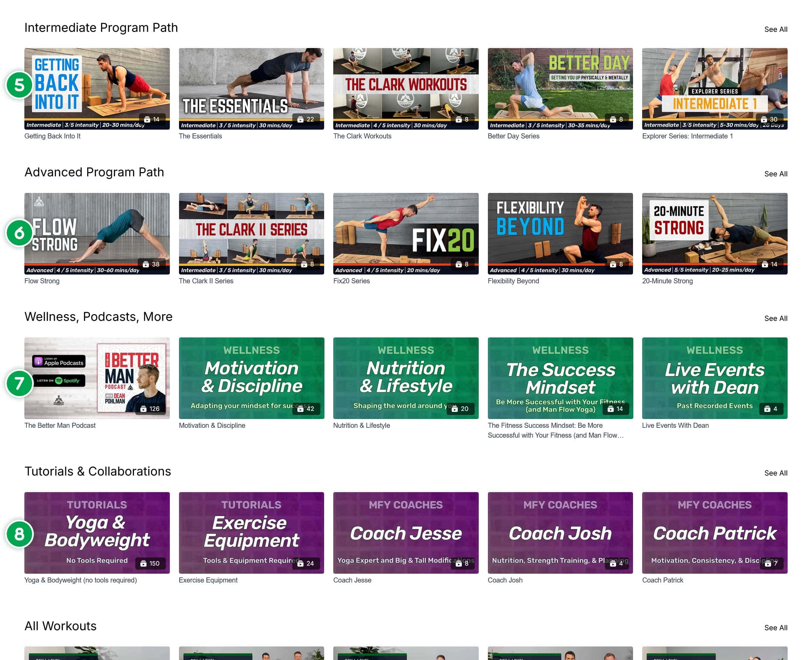See all Advanced Program Path programs
The width and height of the screenshot is (812, 660).
(775, 174)
